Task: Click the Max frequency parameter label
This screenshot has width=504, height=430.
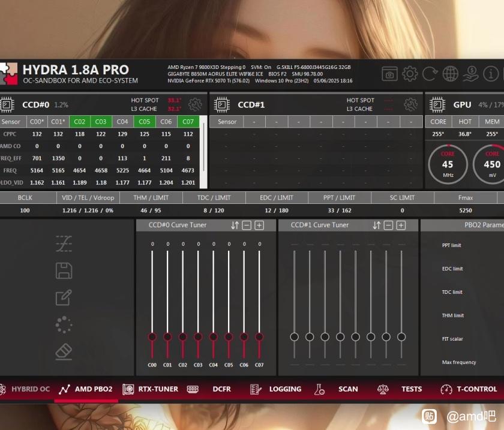Action: tap(459, 362)
